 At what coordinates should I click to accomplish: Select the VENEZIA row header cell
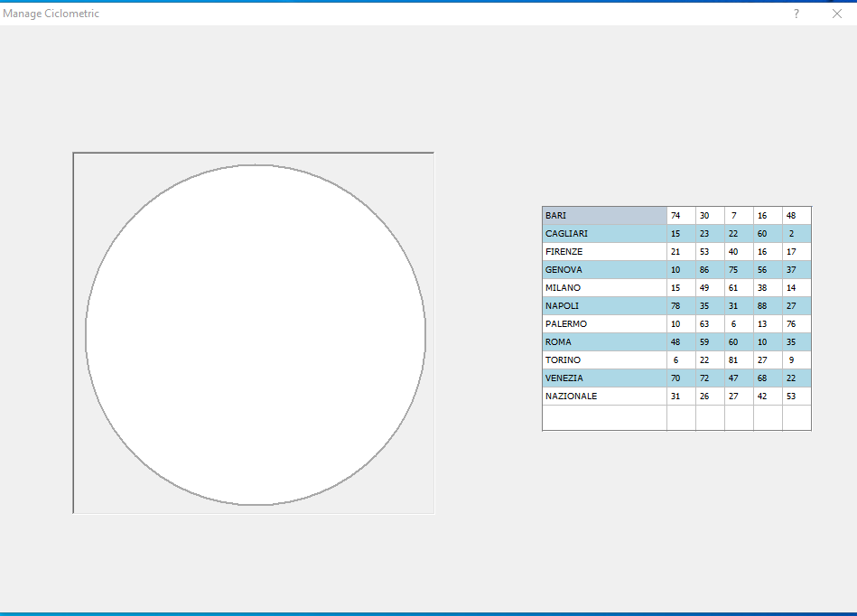[604, 378]
